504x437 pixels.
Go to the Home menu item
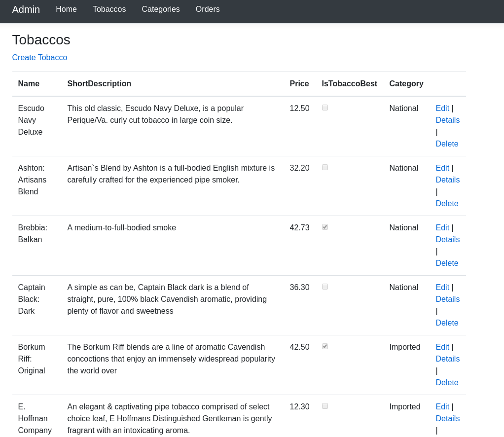pos(66,9)
